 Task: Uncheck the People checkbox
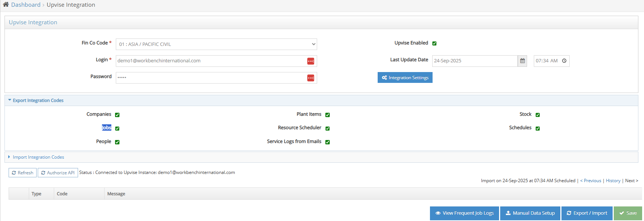point(117,142)
